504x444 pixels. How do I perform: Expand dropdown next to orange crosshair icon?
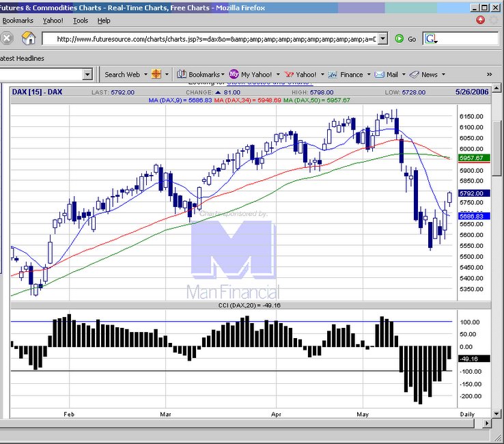167,74
